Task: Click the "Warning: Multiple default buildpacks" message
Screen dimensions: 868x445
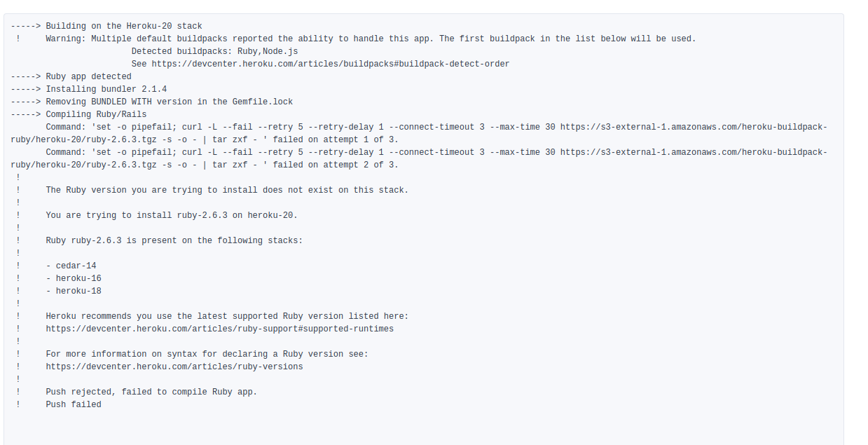Action: pos(371,39)
